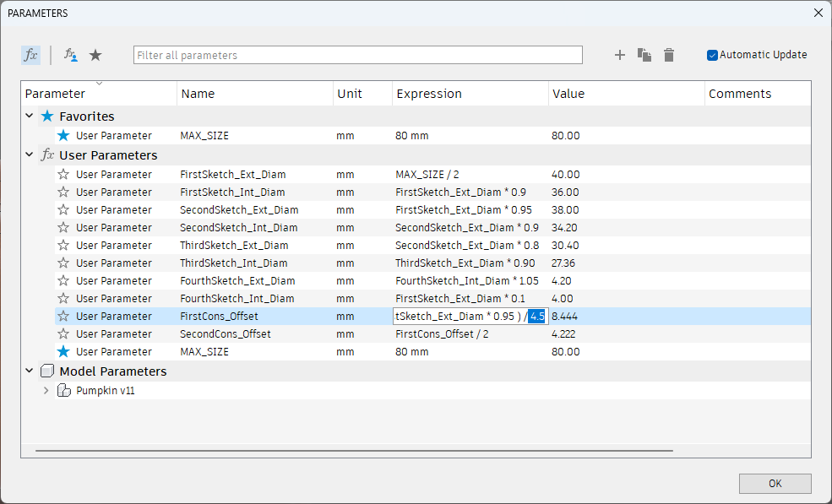Click the copy parameters icon

644,55
